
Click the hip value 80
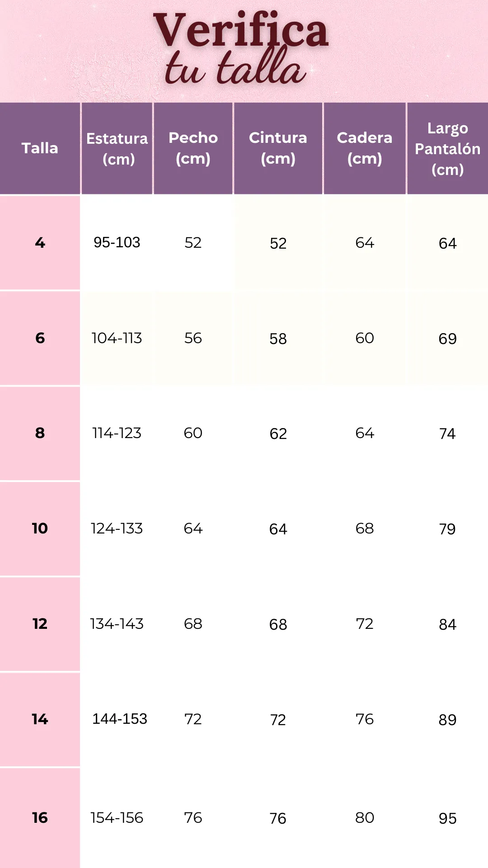pos(365,817)
